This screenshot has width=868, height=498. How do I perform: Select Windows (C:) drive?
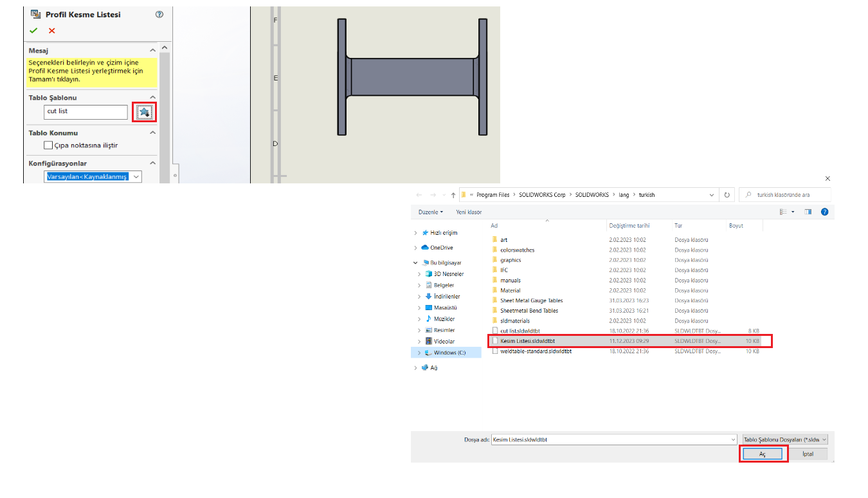pyautogui.click(x=449, y=353)
